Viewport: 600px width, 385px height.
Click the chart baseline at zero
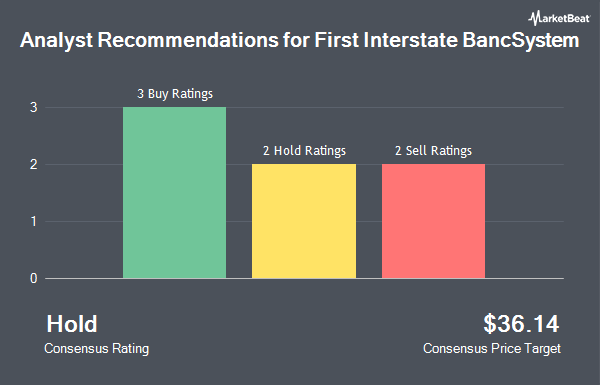click(x=304, y=279)
